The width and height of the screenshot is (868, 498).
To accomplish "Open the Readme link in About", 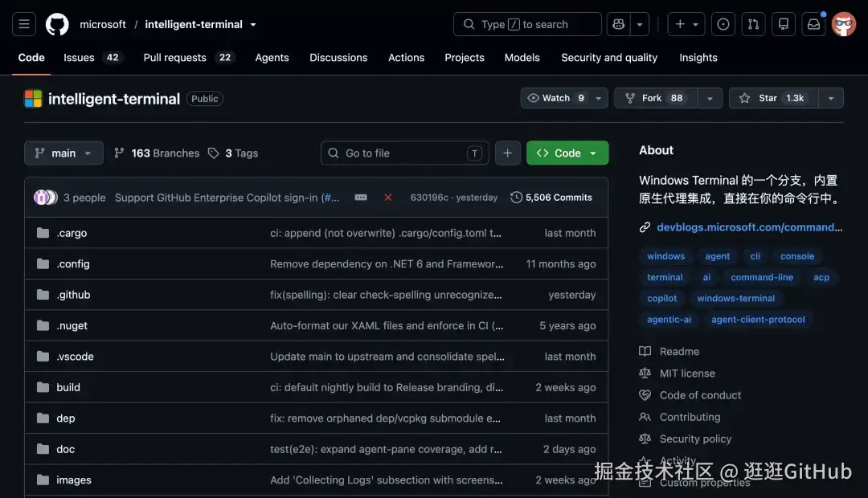I will [679, 351].
